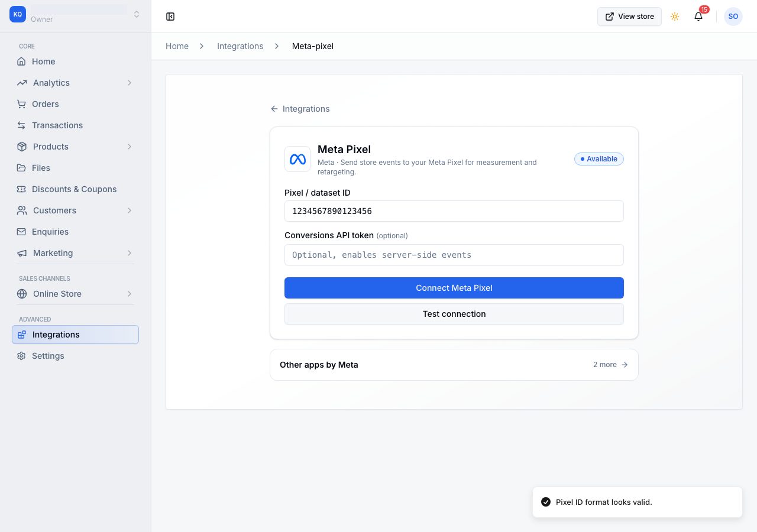757x532 pixels.
Task: Click the Transactions arrows icon
Action: click(x=21, y=125)
